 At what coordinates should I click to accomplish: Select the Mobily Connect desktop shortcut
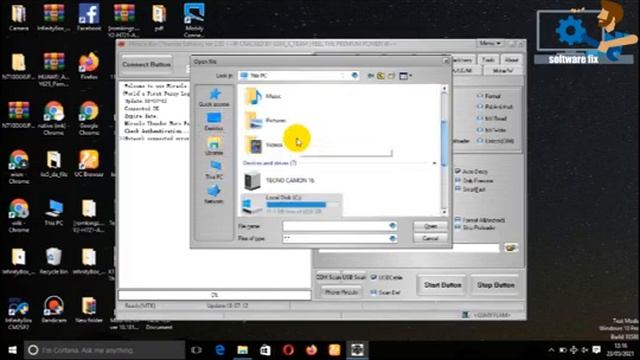194,20
